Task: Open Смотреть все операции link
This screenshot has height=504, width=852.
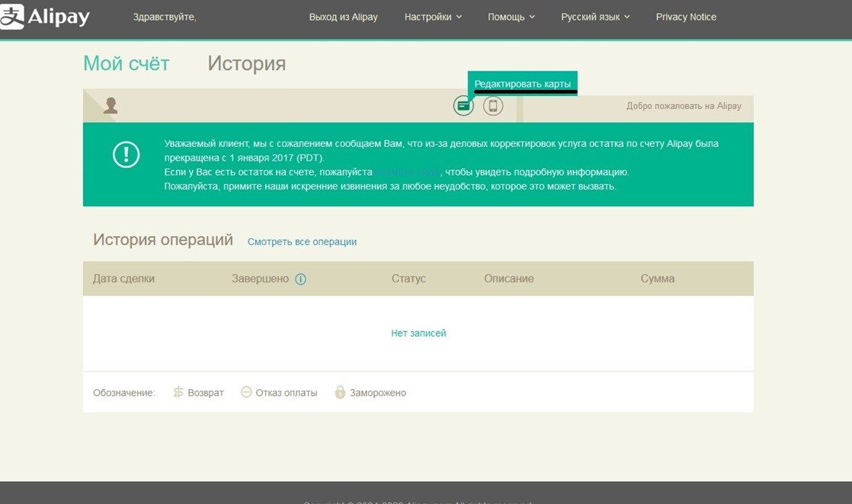Action: (302, 241)
